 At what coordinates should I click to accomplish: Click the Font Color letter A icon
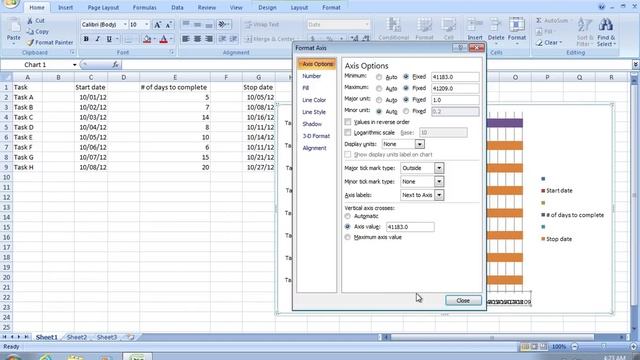click(164, 39)
